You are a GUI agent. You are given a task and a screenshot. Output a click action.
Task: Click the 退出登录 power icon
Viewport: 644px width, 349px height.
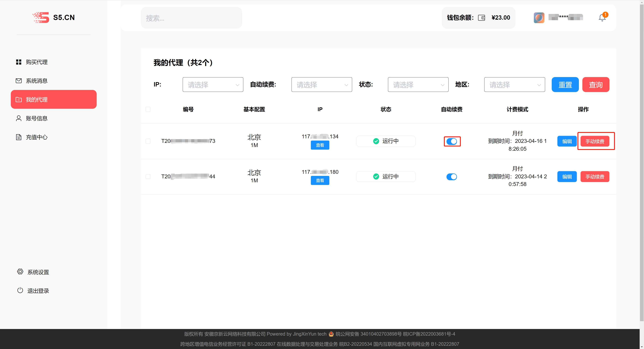pos(20,290)
